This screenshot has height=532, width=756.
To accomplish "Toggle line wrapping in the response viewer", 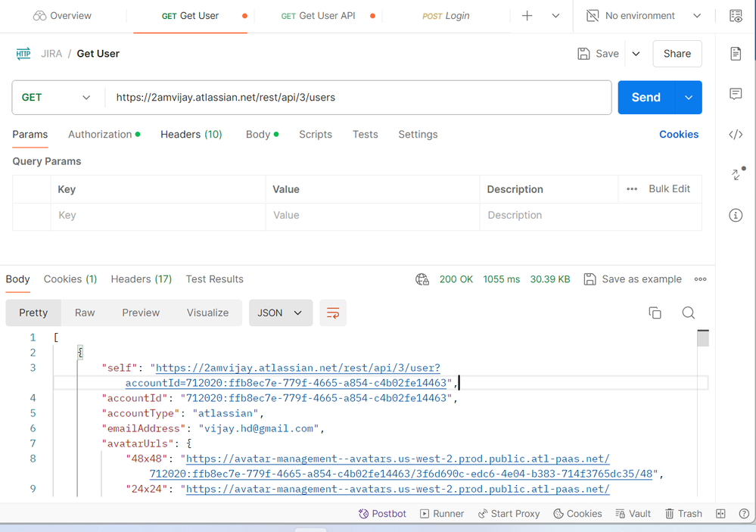I will point(333,312).
